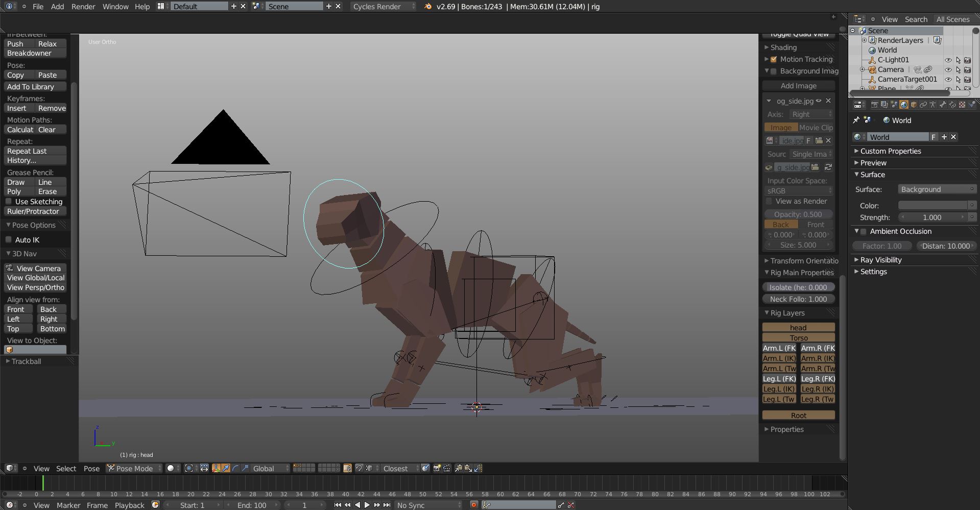Click the View Camera button
Screen dimensions: 980x510
point(35,268)
